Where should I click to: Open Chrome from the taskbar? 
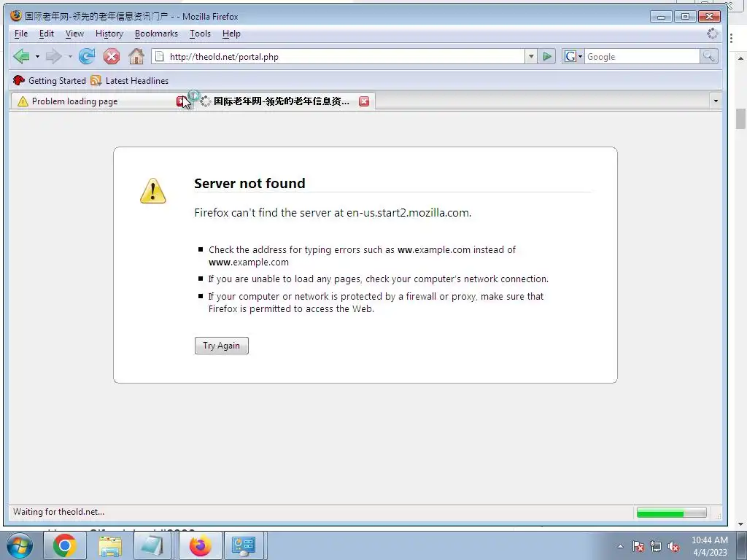64,545
